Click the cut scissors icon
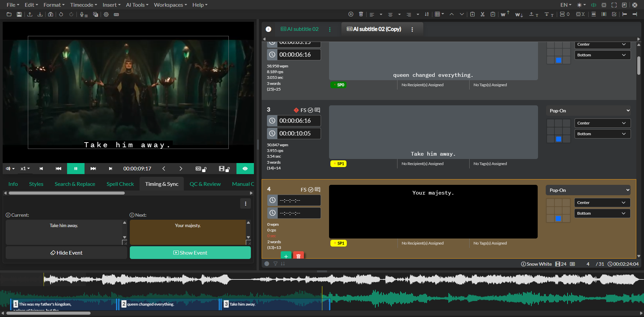Image resolution: width=644 pixels, height=317 pixels. (x=482, y=14)
